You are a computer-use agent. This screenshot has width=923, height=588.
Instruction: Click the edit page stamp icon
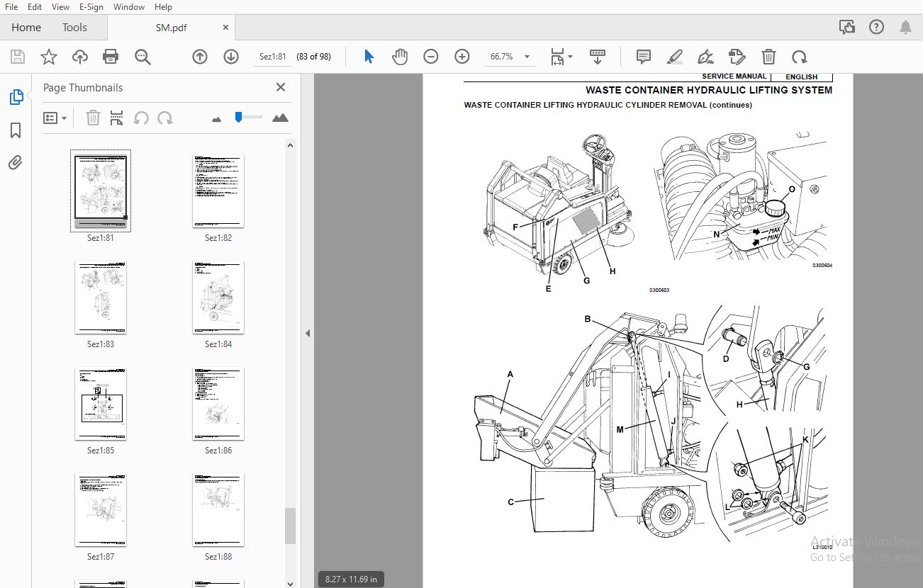tap(737, 57)
